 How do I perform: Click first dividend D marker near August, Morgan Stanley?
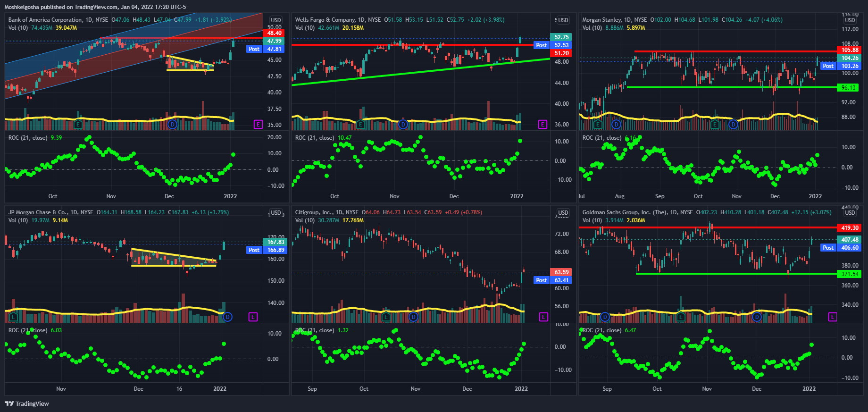pos(616,125)
